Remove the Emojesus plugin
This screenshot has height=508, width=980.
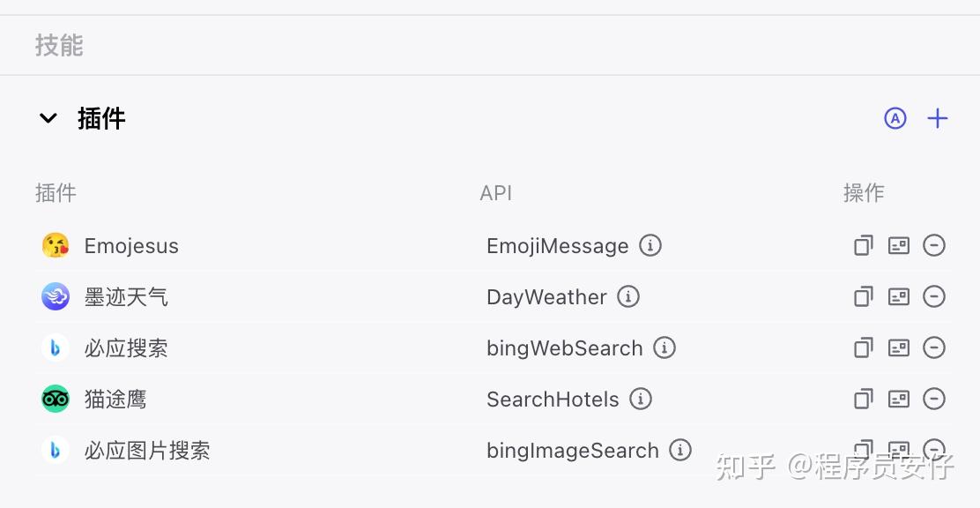[x=934, y=245]
